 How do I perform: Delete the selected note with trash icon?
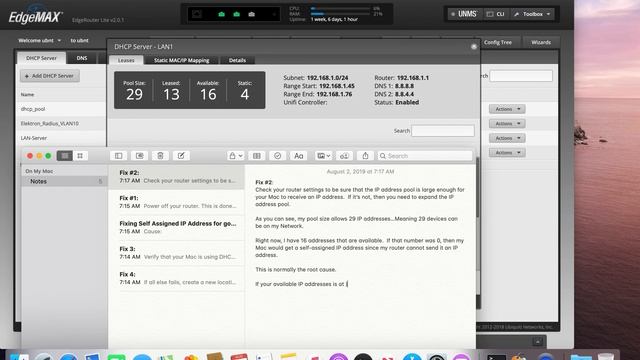click(x=160, y=156)
